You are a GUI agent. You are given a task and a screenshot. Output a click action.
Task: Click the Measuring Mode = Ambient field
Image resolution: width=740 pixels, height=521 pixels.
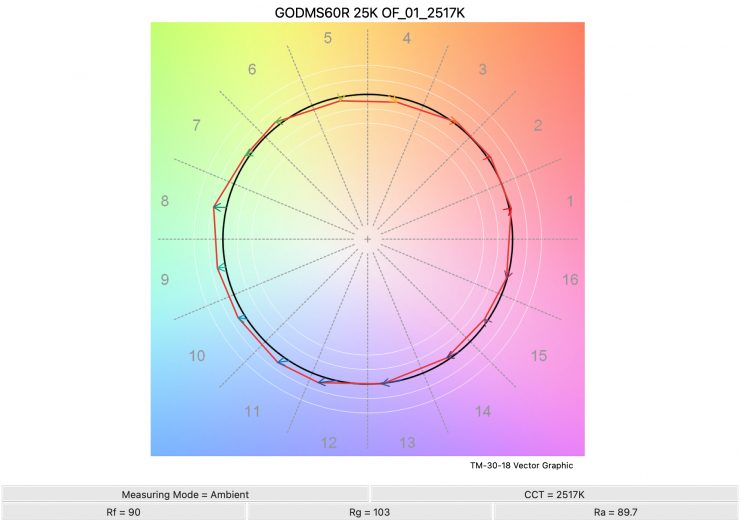coord(185,494)
